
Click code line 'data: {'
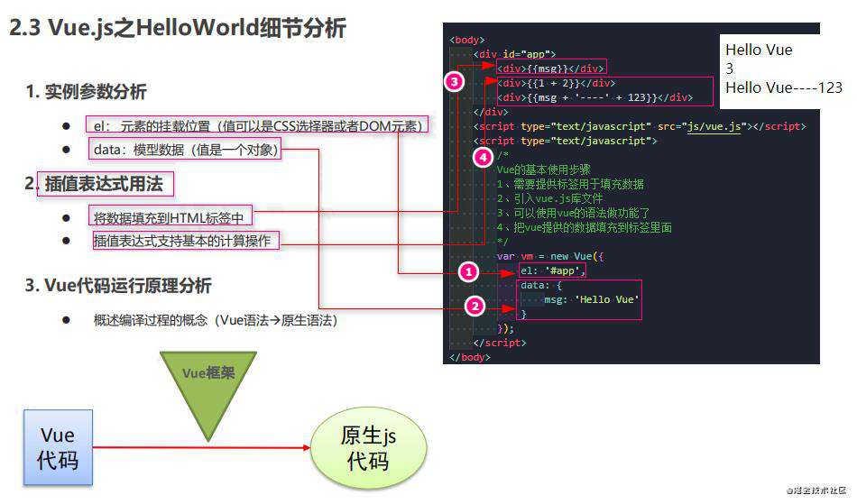pyautogui.click(x=541, y=285)
